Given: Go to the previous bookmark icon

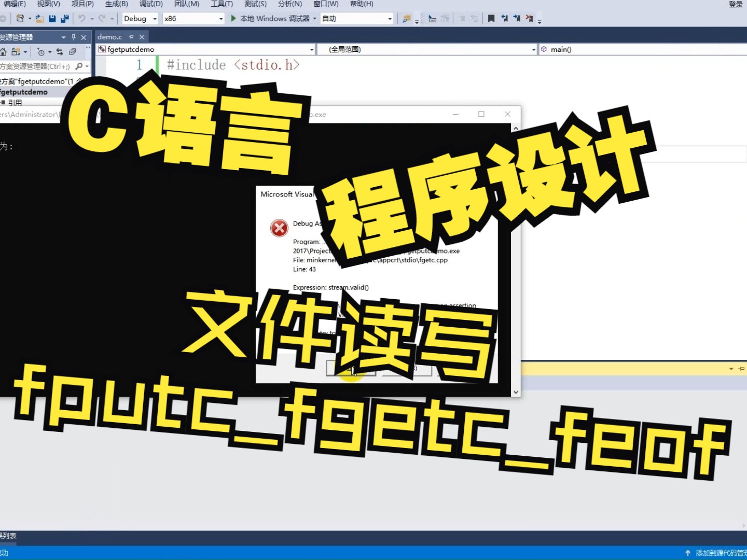Looking at the screenshot, I should click(504, 19).
